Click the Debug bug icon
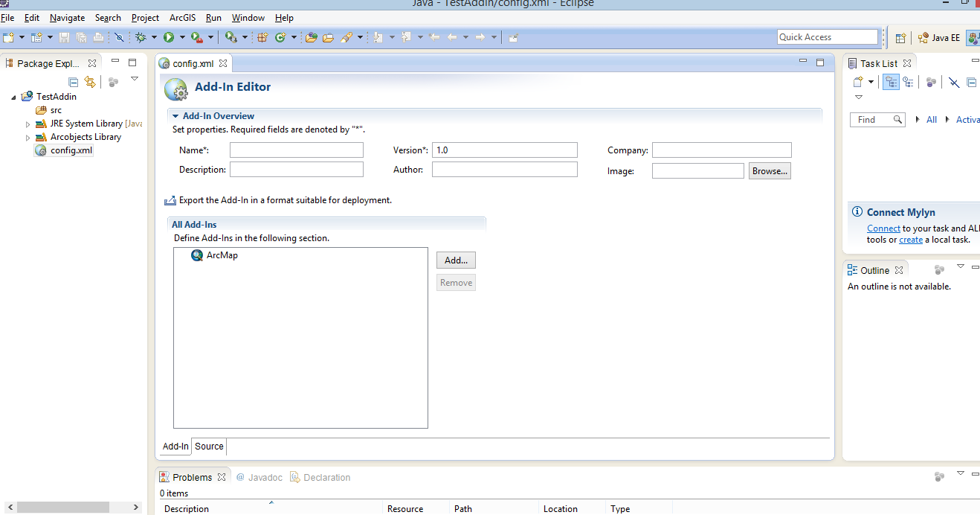This screenshot has width=980, height=515. point(141,37)
